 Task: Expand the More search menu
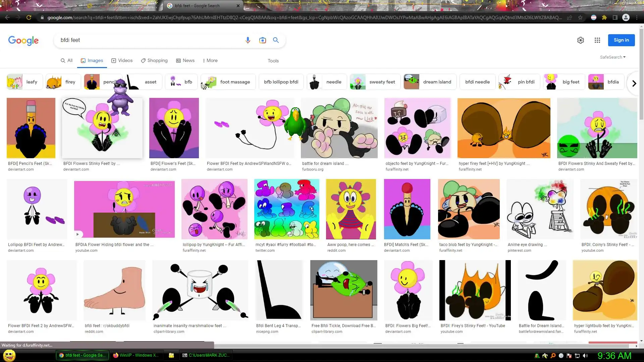(x=210, y=61)
